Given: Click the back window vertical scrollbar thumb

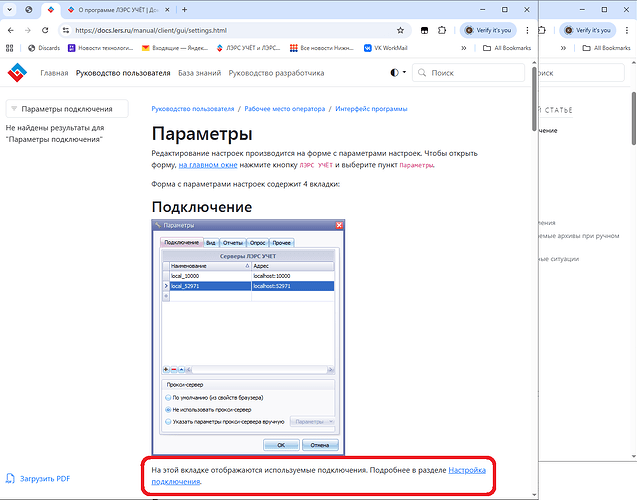Looking at the screenshot, I should tap(634, 118).
